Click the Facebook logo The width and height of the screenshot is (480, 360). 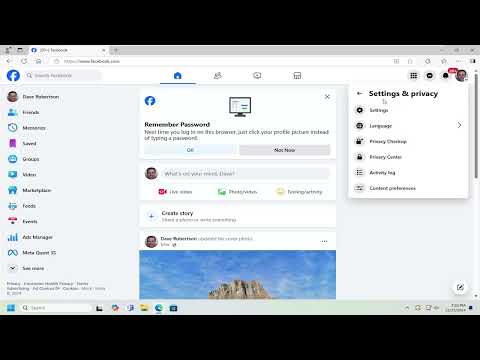(x=13, y=76)
